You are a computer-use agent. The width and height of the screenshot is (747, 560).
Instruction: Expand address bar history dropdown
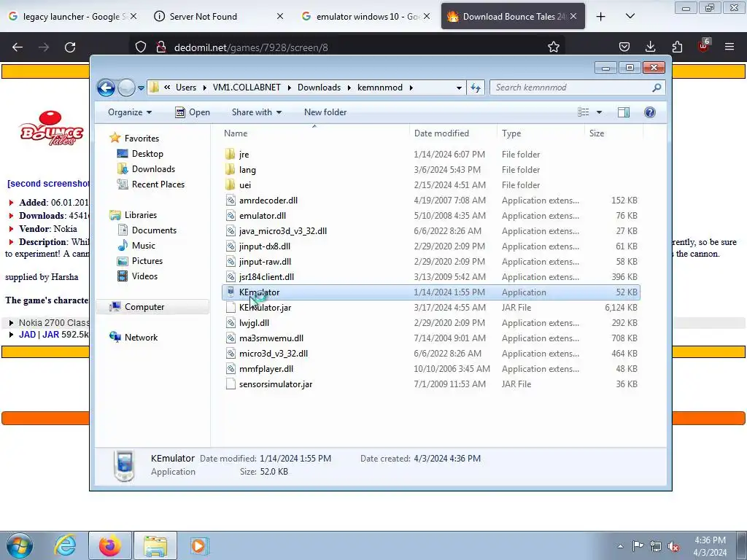coord(459,88)
